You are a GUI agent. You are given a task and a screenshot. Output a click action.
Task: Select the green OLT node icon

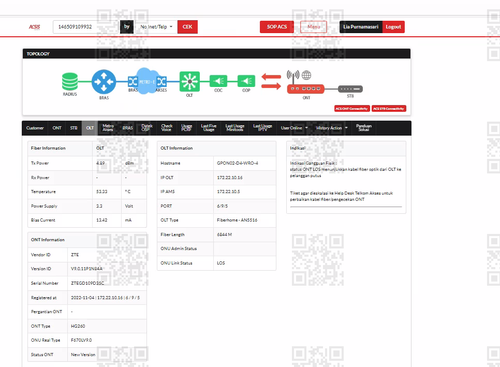190,81
